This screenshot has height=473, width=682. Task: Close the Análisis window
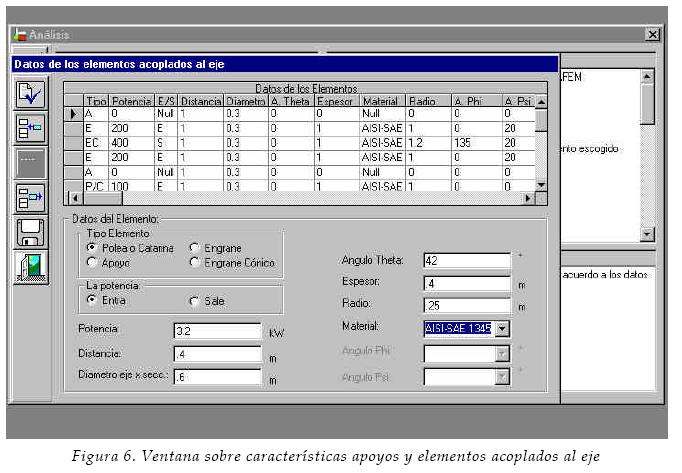pos(652,35)
